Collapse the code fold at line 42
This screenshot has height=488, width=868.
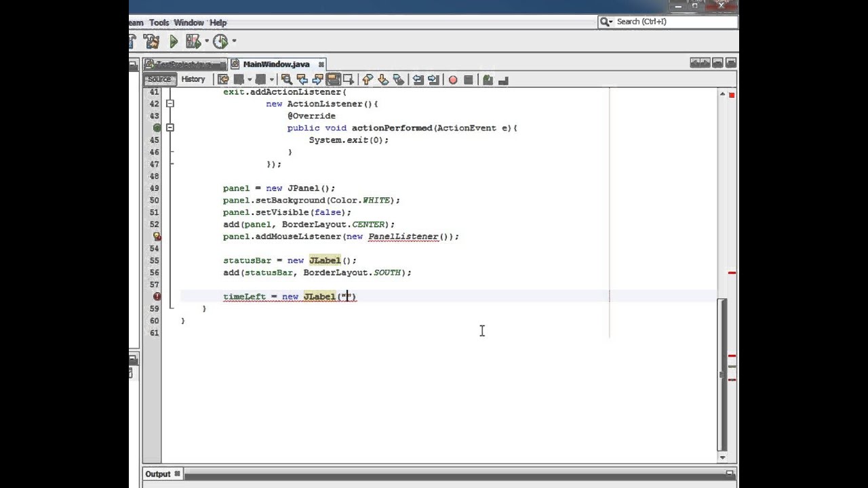(170, 104)
